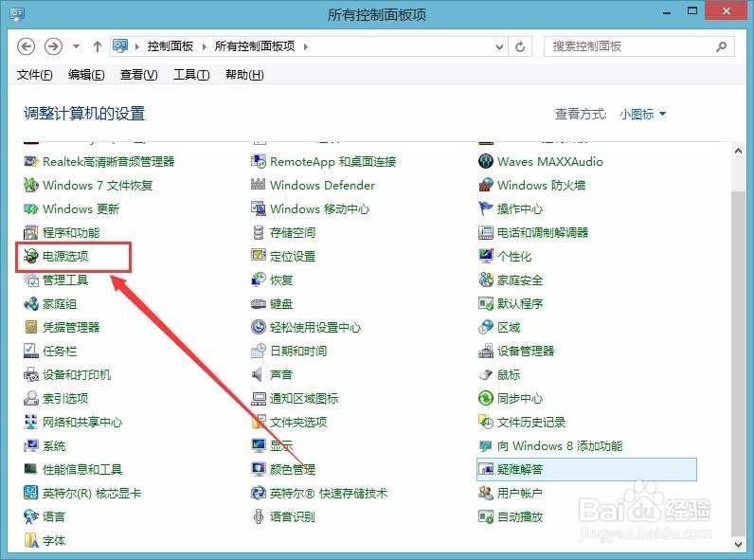Open the 查看方式 小图标 dropdown
Viewport: 754px width, 560px height.
[643, 114]
